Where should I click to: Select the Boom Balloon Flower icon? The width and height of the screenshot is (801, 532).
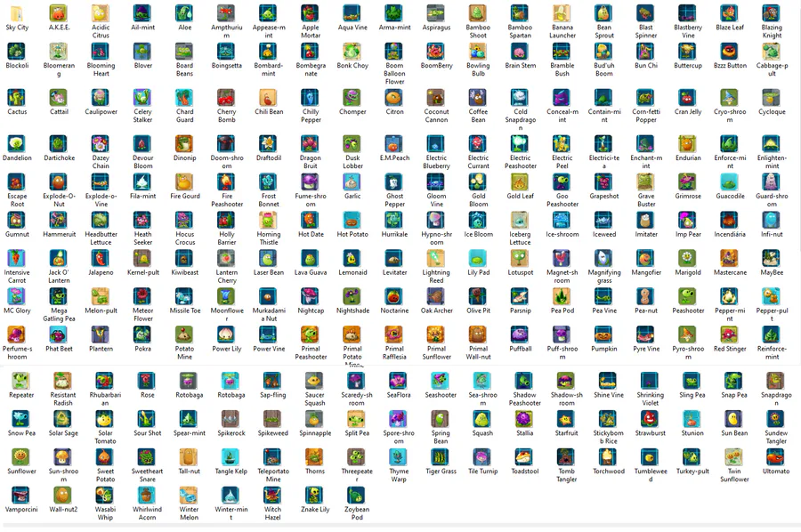click(x=394, y=52)
